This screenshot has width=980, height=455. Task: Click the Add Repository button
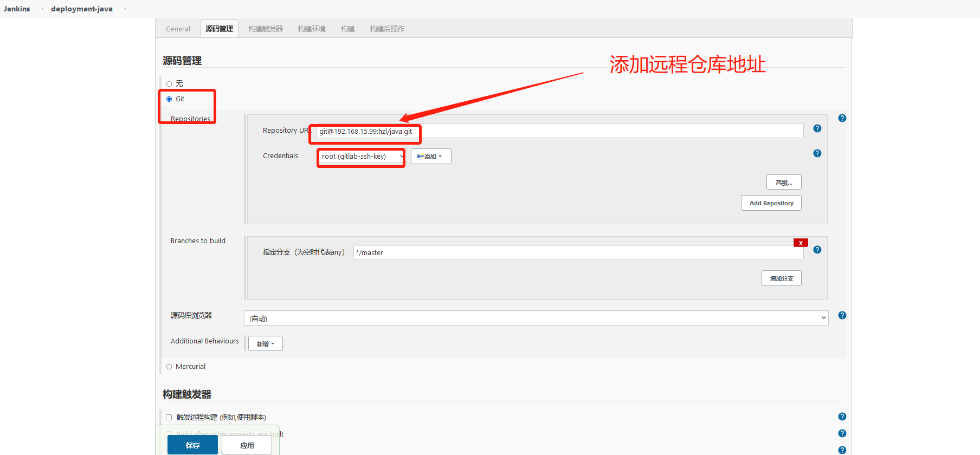771,203
